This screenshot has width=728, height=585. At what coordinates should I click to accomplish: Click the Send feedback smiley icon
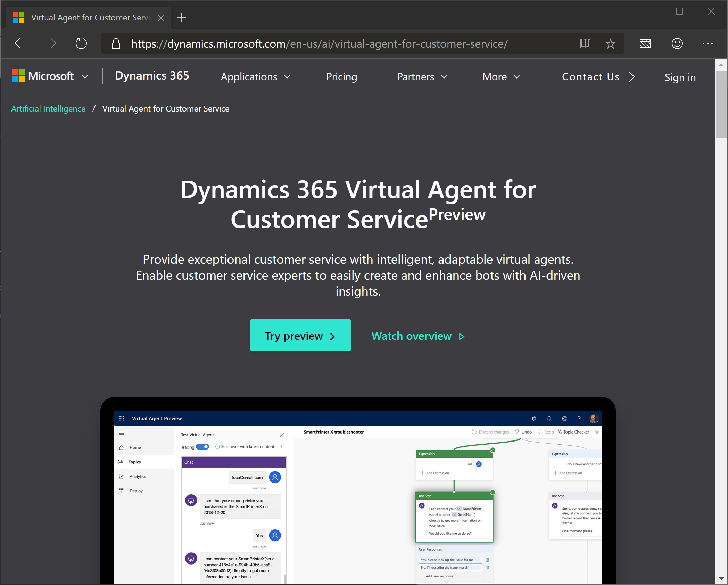677,43
